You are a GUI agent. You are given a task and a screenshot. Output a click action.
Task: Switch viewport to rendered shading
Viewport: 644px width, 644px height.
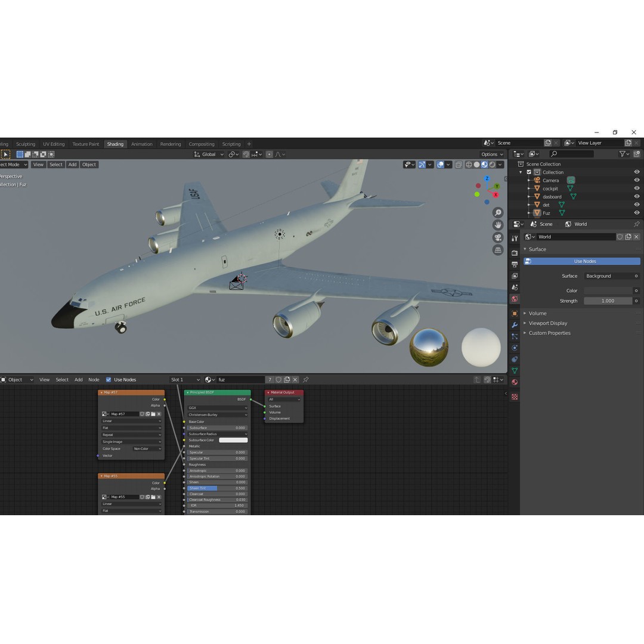(492, 165)
